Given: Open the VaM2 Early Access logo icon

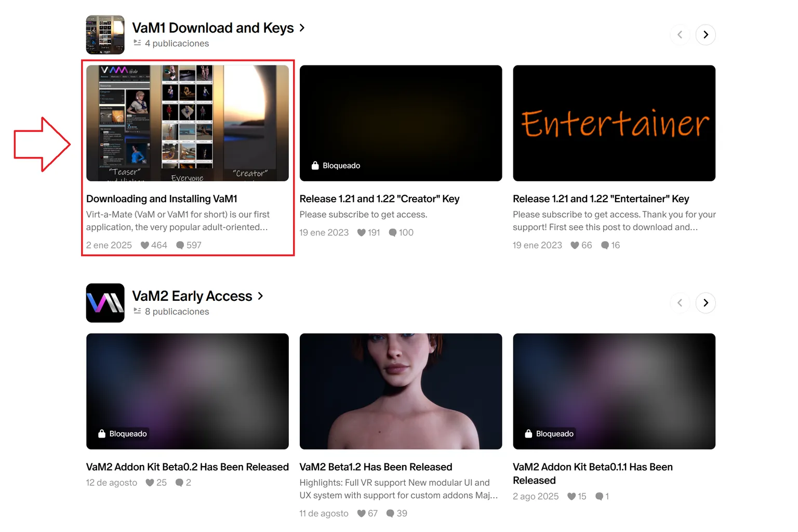Looking at the screenshot, I should point(105,303).
